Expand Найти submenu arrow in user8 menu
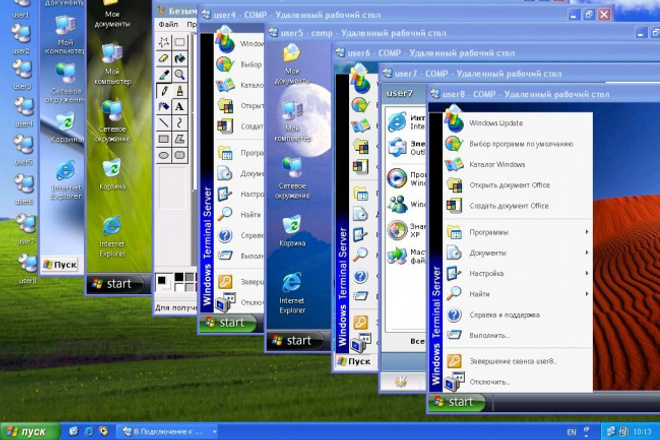660x440 pixels. (587, 294)
